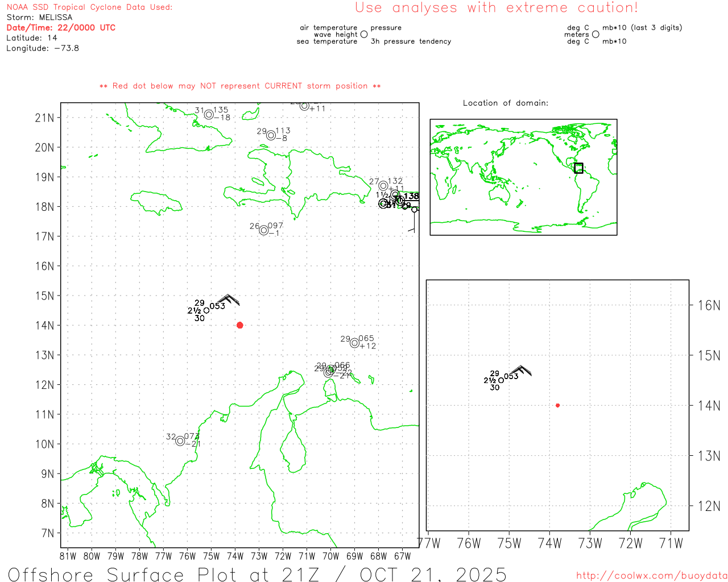The height and width of the screenshot is (582, 728).
Task: Click the red storm dot in zoomed inset map
Action: tap(557, 405)
